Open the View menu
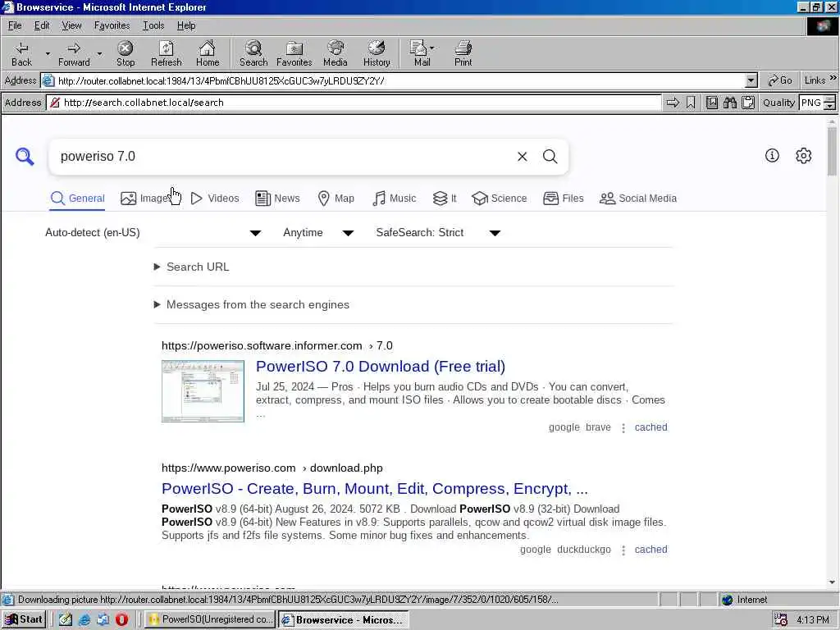Image resolution: width=840 pixels, height=630 pixels. point(71,25)
